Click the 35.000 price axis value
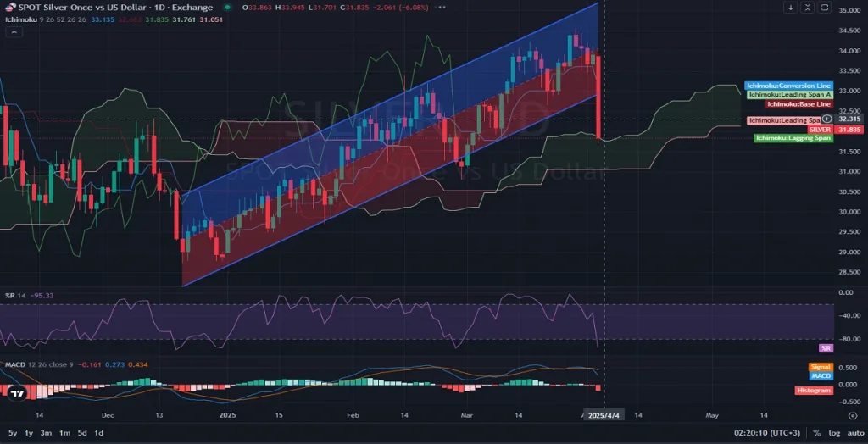 [849, 10]
